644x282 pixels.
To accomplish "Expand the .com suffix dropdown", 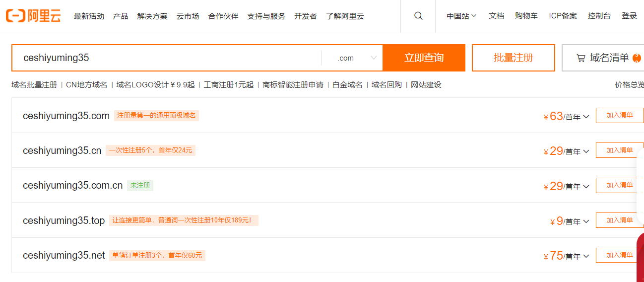I will click(x=352, y=58).
